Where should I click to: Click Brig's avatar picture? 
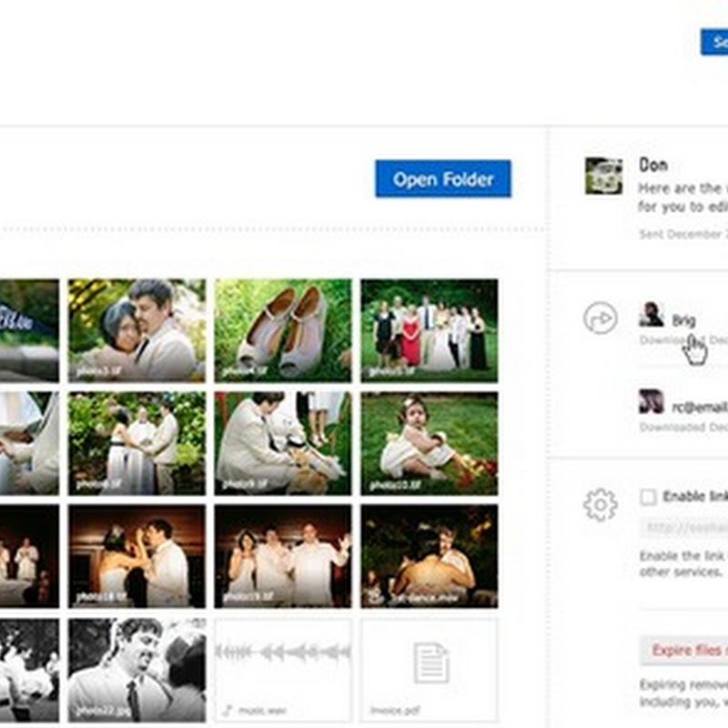651,314
